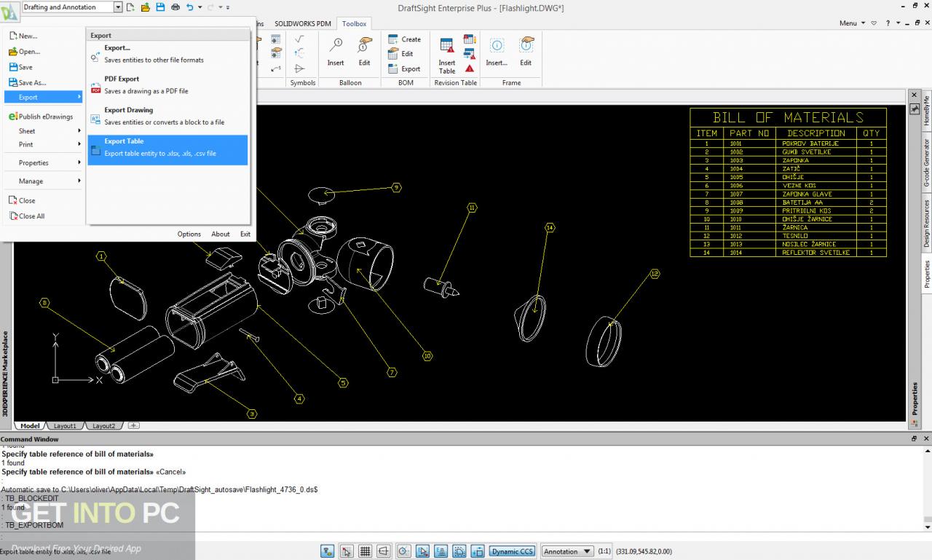Image resolution: width=932 pixels, height=560 pixels.
Task: Click the Print icon in quick access toolbar
Action: 175,7
